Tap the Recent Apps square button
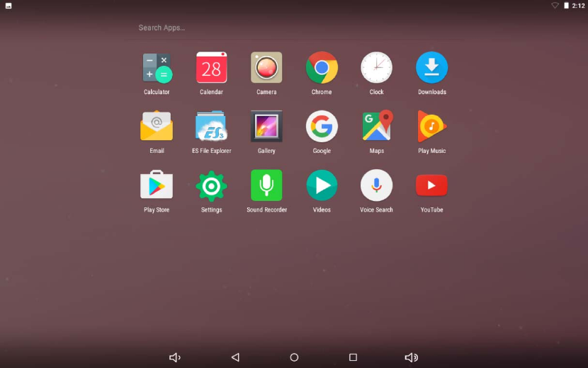The image size is (588, 368). tap(353, 357)
